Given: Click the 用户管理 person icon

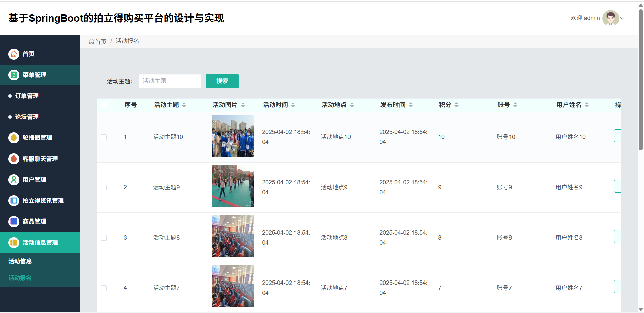Looking at the screenshot, I should click(x=14, y=180).
